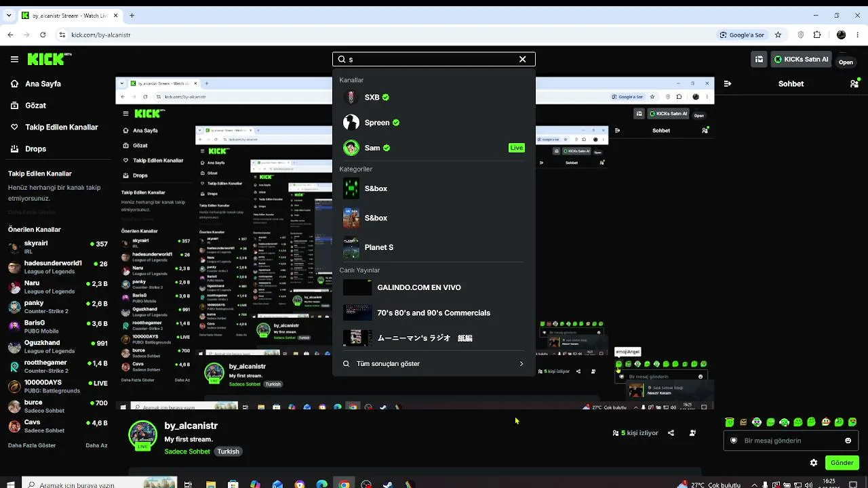Open BarisG channel in sidebar

[58, 327]
